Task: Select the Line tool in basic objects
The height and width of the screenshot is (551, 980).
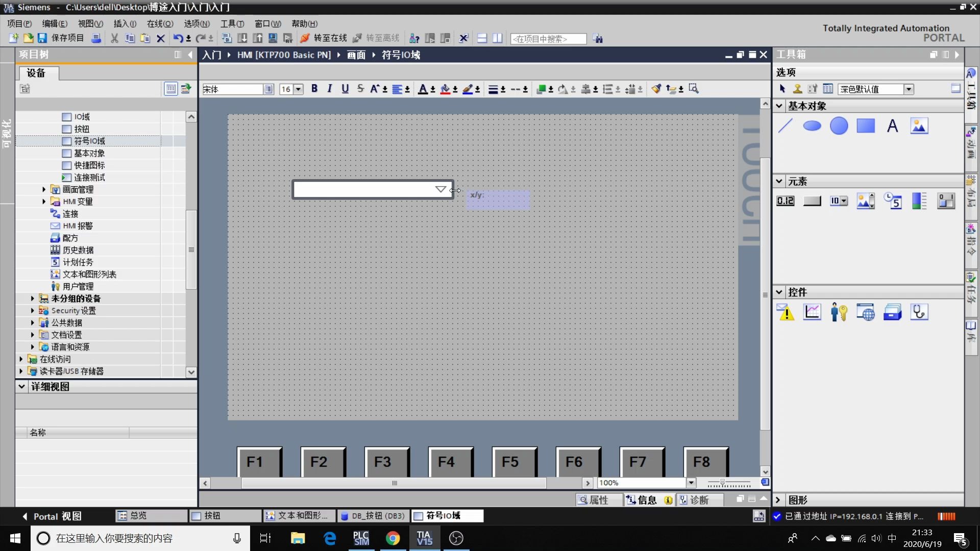Action: coord(785,126)
